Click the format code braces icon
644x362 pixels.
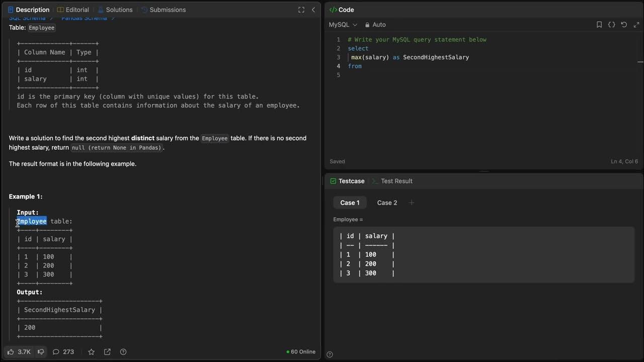611,25
